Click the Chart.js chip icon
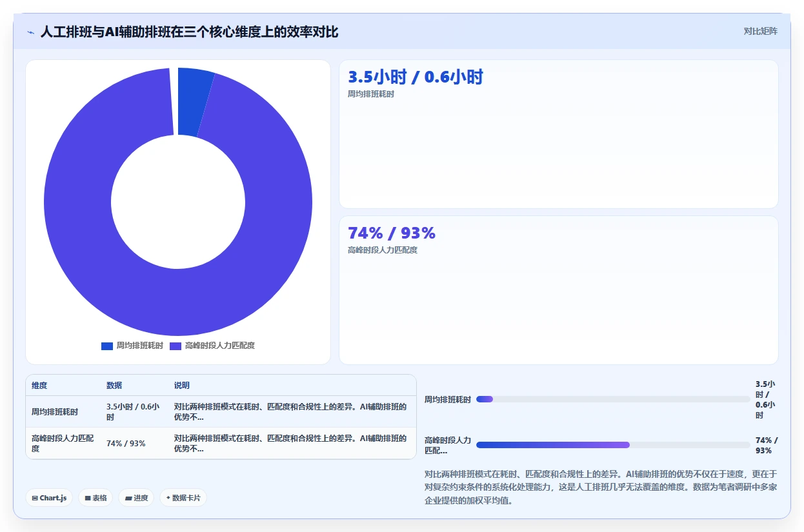The height and width of the screenshot is (532, 804). coord(35,498)
